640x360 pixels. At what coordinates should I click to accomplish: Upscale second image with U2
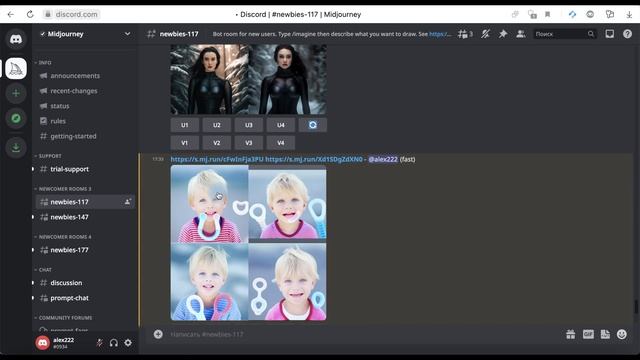click(217, 125)
